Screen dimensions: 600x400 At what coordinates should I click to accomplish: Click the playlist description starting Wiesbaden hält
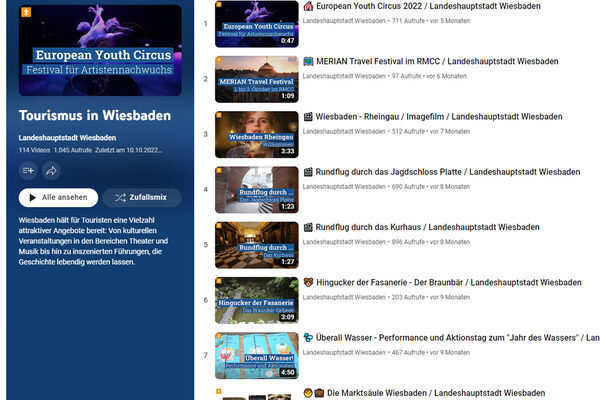click(93, 241)
